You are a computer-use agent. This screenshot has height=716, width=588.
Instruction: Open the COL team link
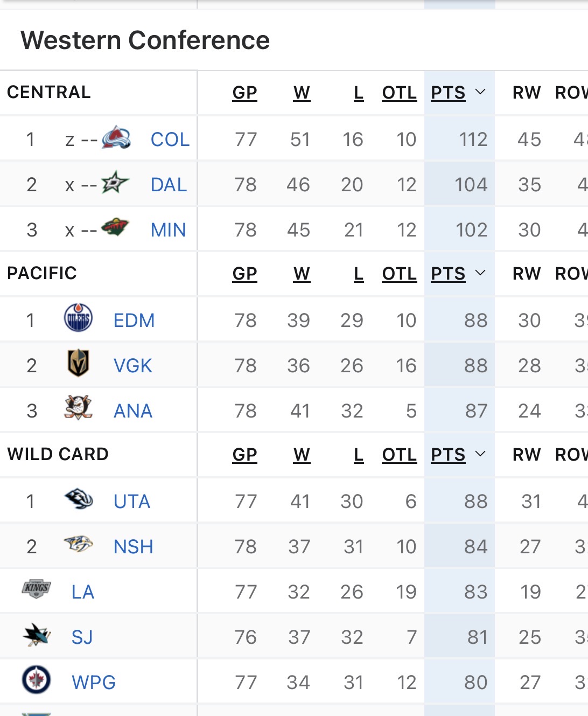click(170, 140)
